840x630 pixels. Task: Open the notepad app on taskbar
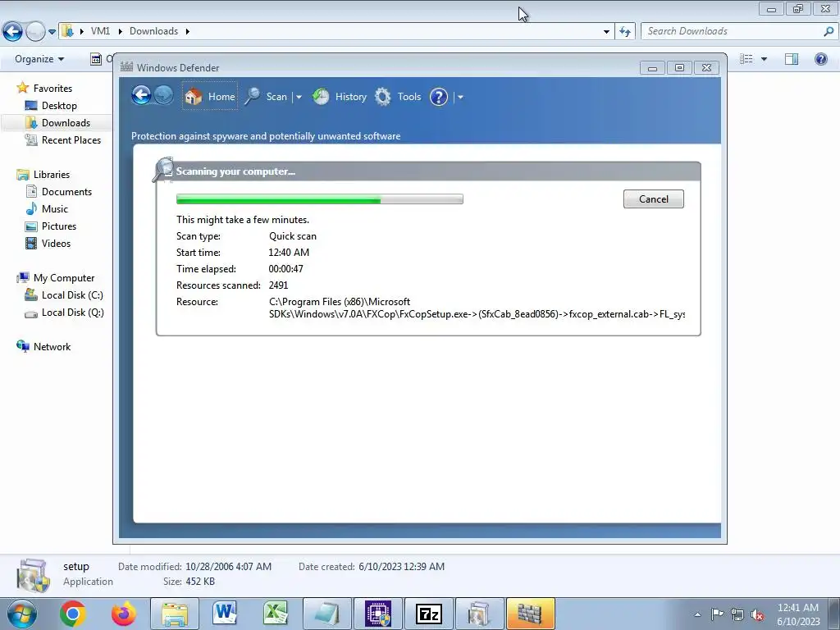pos(326,614)
